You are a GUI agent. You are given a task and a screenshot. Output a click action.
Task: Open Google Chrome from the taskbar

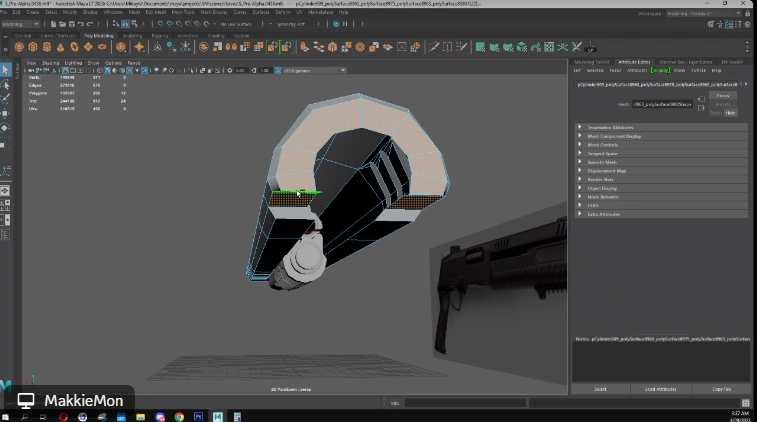[179, 416]
